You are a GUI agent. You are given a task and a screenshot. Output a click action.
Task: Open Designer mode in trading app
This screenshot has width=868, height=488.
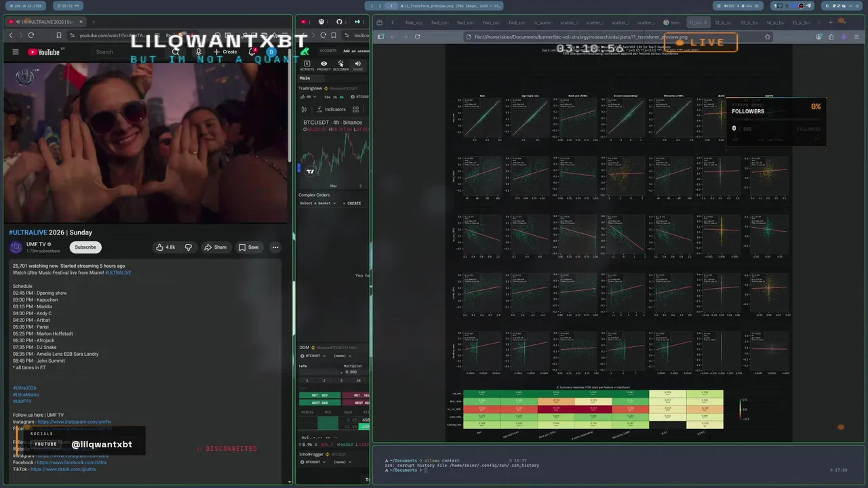(340, 65)
